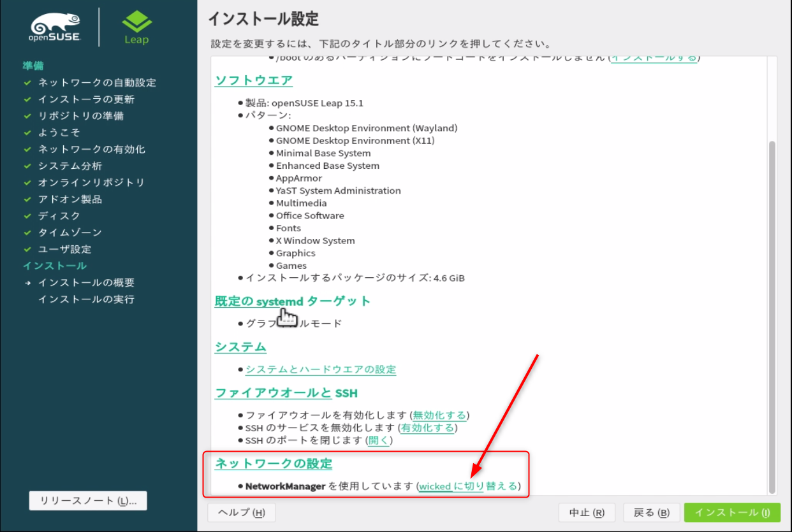Open the ファイアウオールと SSH link

point(286,393)
